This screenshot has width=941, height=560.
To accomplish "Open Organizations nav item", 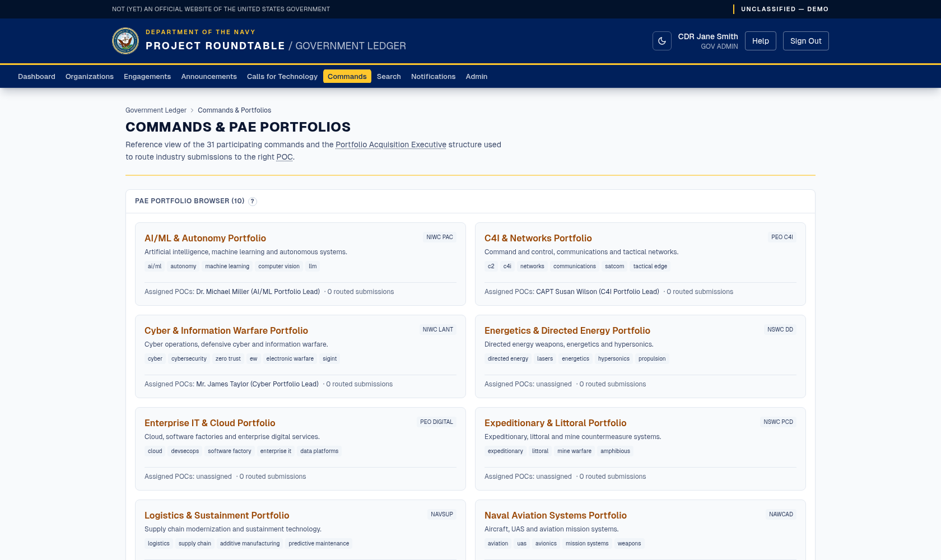I will tap(90, 77).
